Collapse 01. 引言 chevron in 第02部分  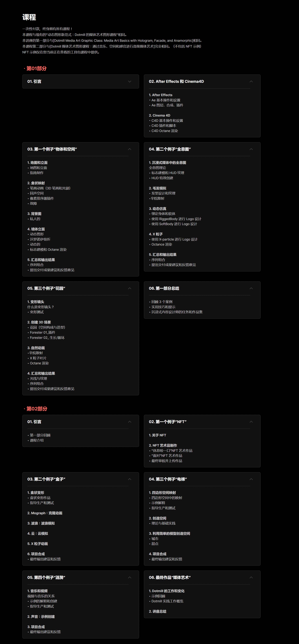tap(129, 422)
